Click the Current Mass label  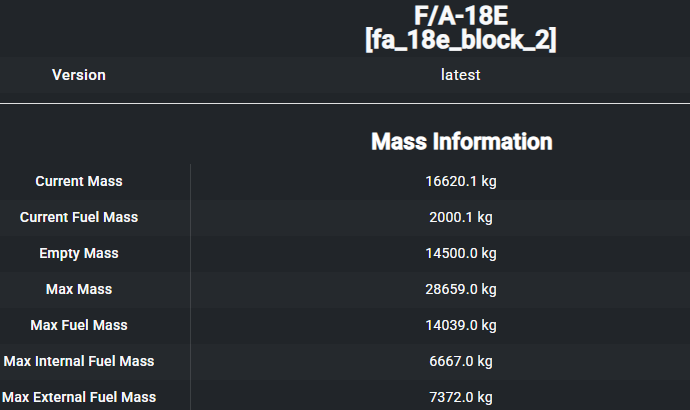coord(79,181)
